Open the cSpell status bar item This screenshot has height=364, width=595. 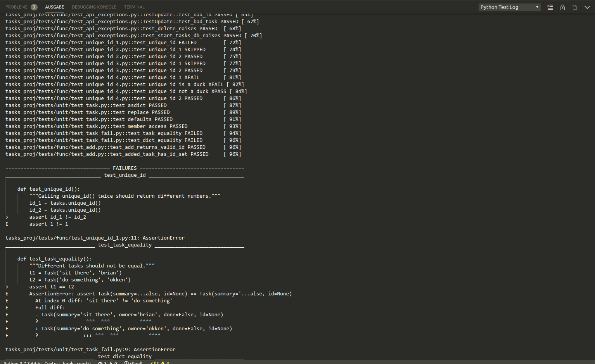[133, 362]
